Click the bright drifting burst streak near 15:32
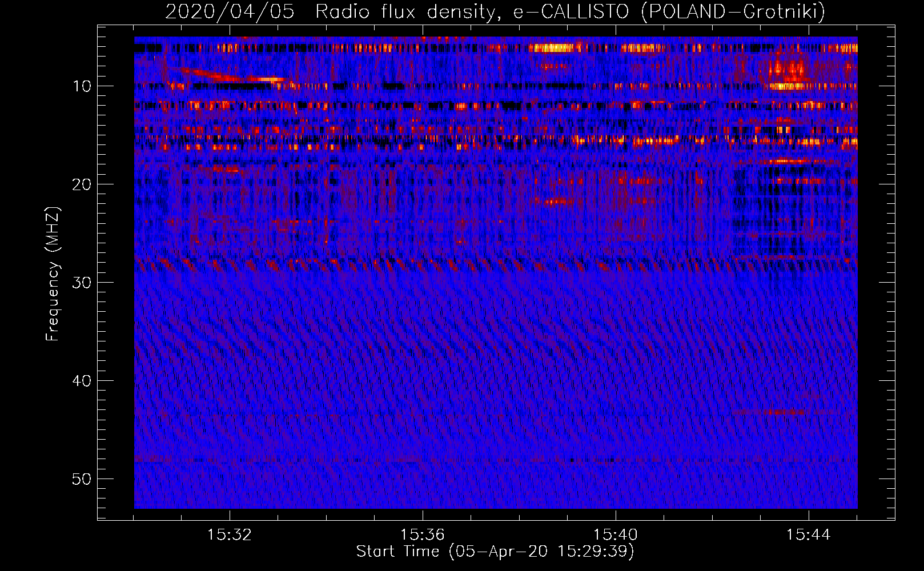Image resolution: width=924 pixels, height=571 pixels. pyautogui.click(x=231, y=75)
